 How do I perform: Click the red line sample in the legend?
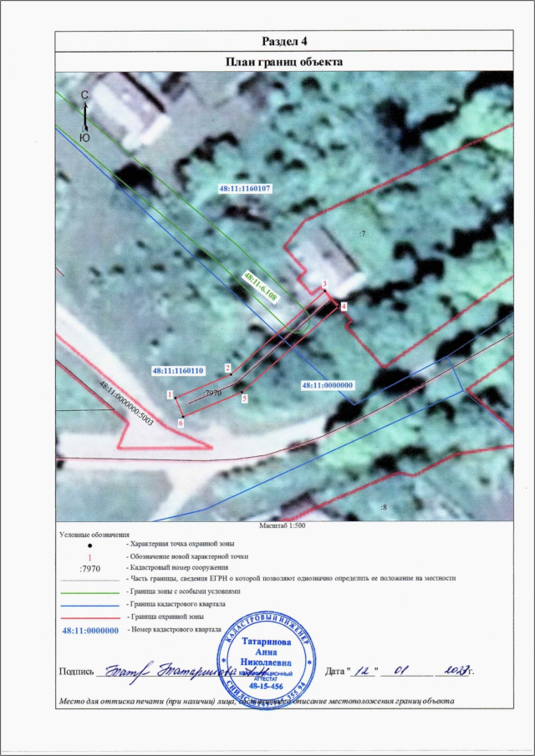click(x=89, y=616)
